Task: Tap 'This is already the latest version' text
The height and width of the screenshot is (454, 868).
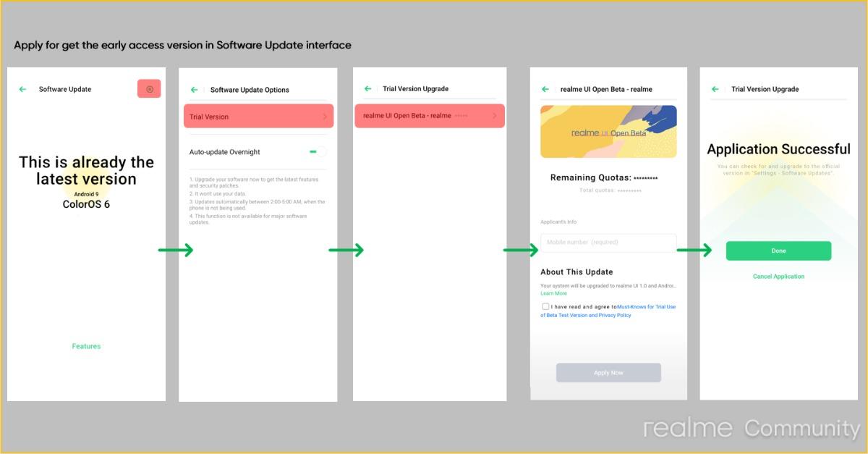Action: coord(86,170)
